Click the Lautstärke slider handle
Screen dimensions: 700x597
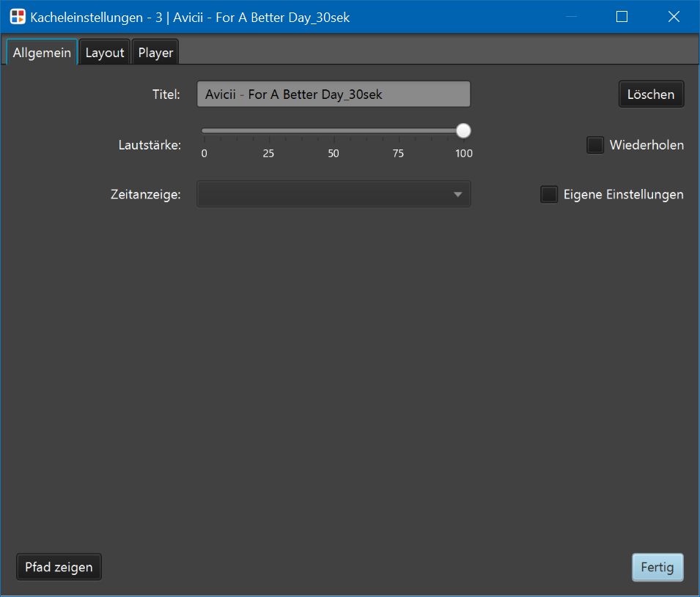point(463,130)
